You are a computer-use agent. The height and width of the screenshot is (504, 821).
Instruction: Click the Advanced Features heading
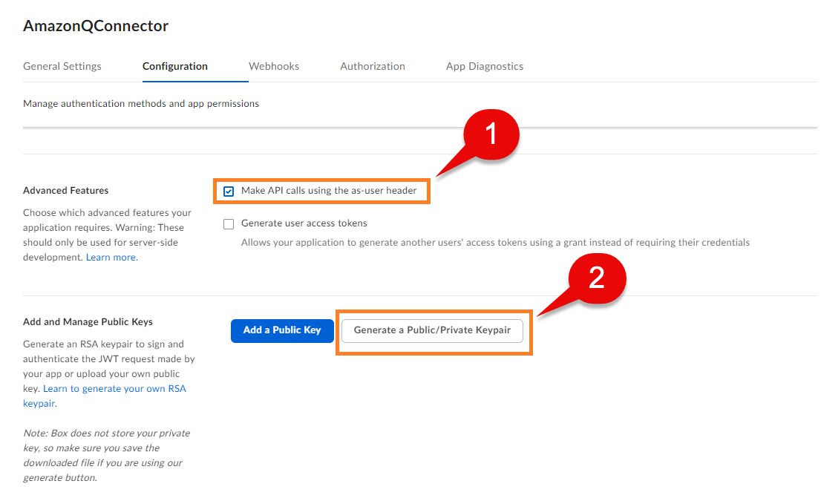(x=66, y=191)
